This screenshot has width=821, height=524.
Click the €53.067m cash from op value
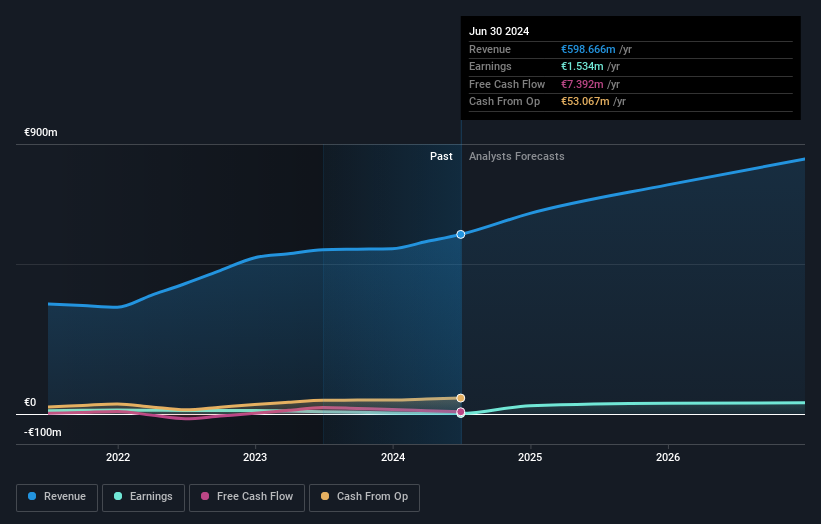click(x=585, y=102)
